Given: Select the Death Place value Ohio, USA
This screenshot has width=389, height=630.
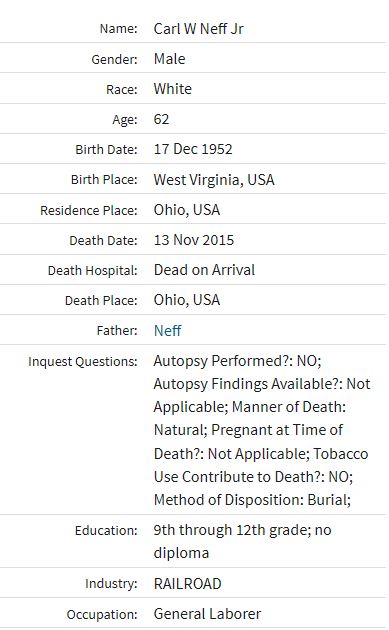Looking at the screenshot, I should [187, 300].
